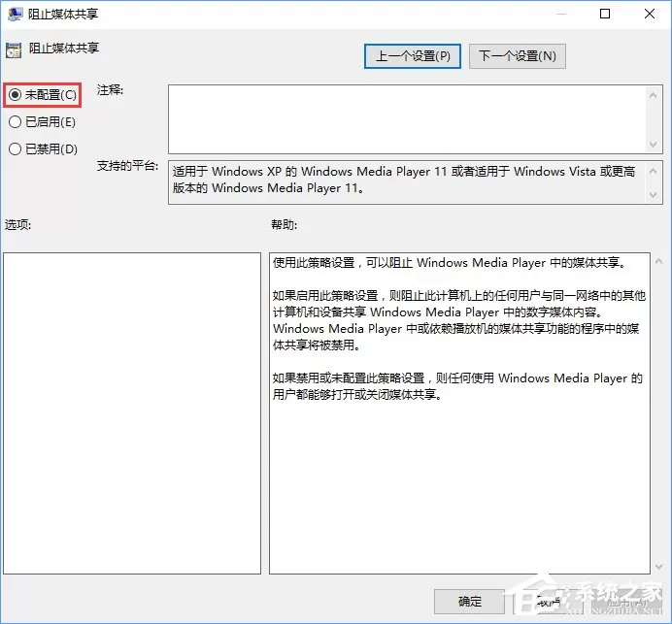Click help paragraph starting 如果启用此策略设置

(459, 320)
